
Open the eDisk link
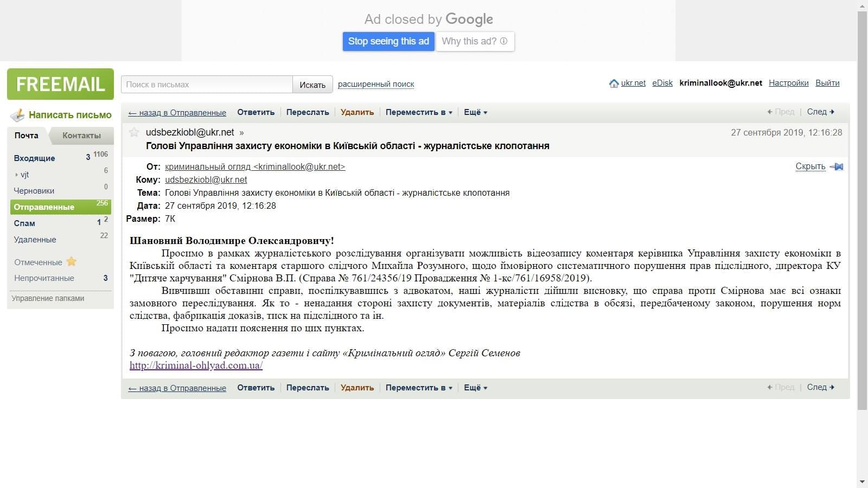click(662, 83)
